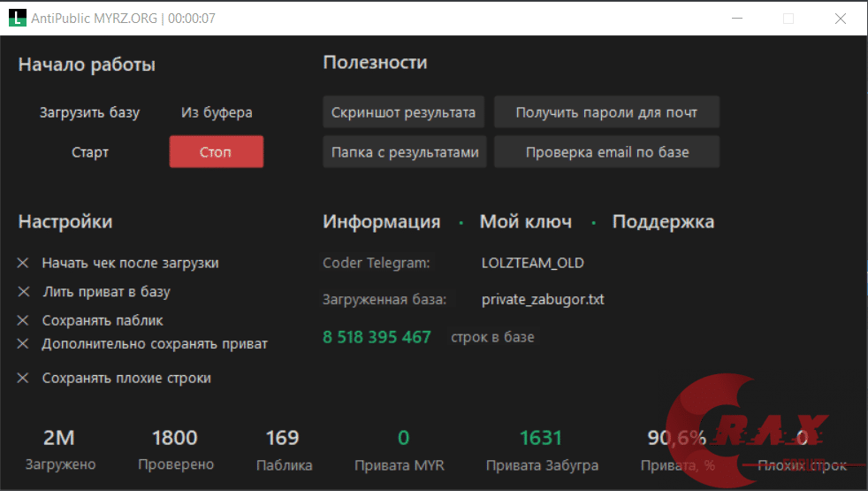Click the строк в базе label

point(492,337)
